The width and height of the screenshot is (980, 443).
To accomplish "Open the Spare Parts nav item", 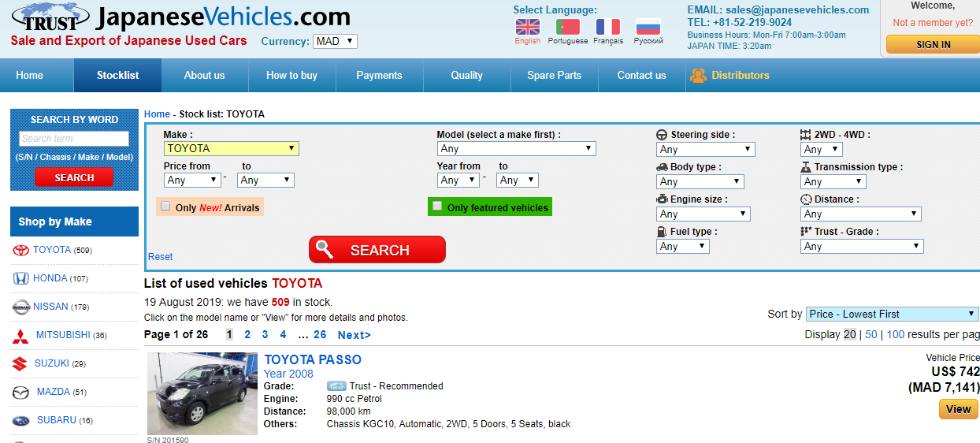I will coord(555,76).
